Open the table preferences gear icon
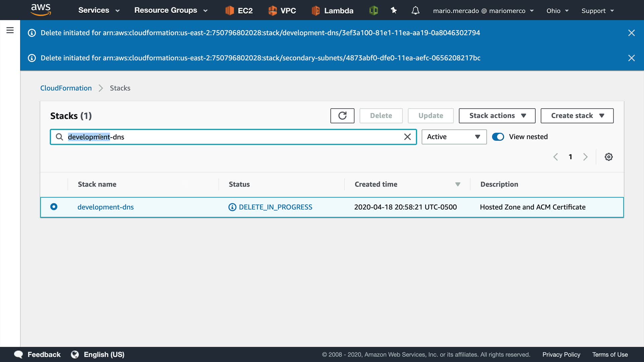This screenshot has height=362, width=644. (608, 157)
